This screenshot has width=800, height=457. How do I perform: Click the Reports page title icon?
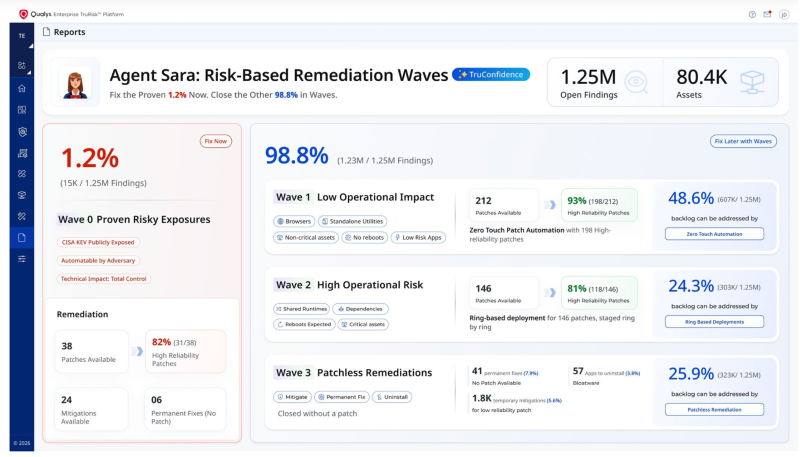46,32
